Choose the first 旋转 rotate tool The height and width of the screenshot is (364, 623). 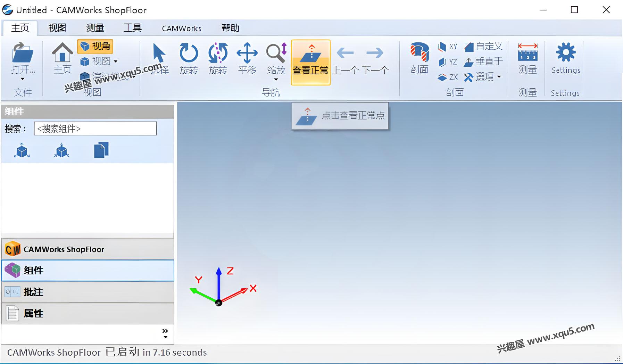[x=189, y=58]
